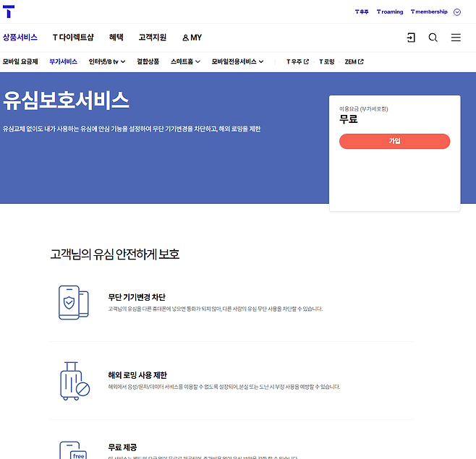Screen dimensions: 476x459
Task: Expand the 인터넷/B tv dropdown
Action: 107,61
